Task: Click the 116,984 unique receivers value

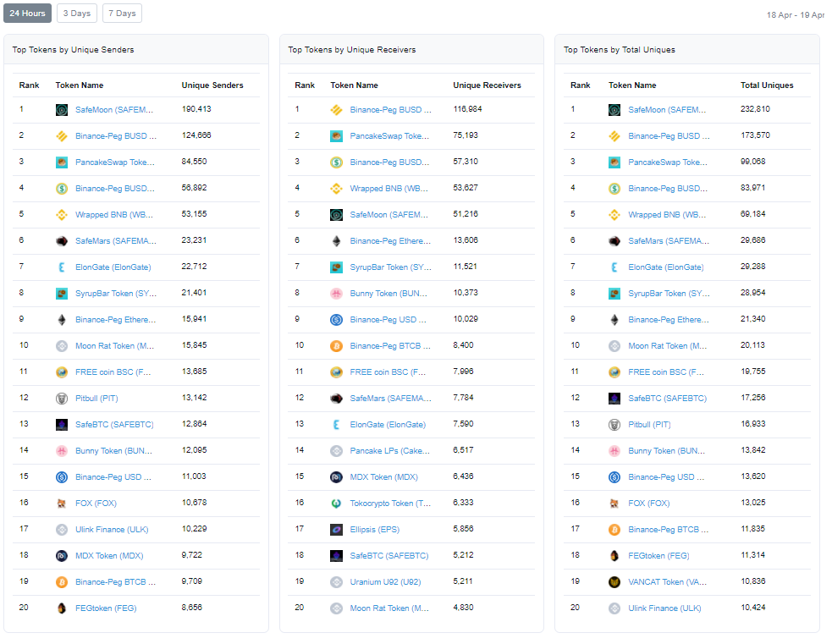Action: point(467,109)
